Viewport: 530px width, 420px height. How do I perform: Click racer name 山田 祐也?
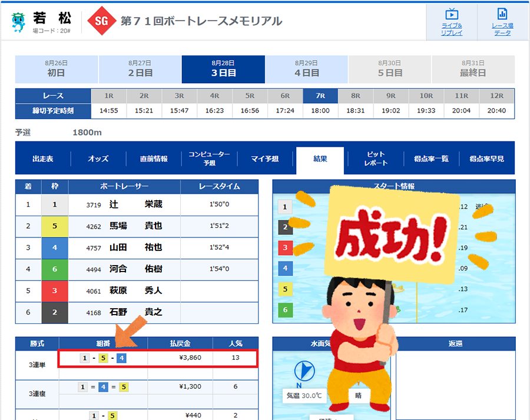(x=136, y=247)
